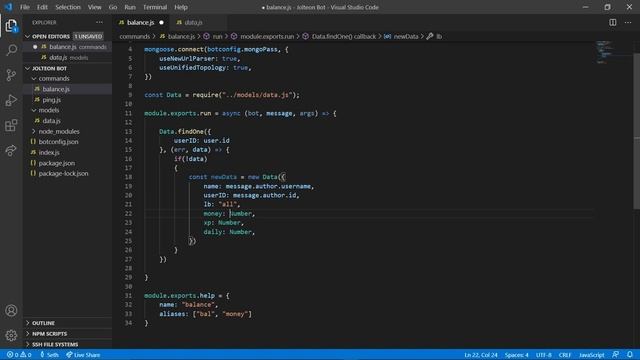Collapse the commands folder

[x=34, y=78]
